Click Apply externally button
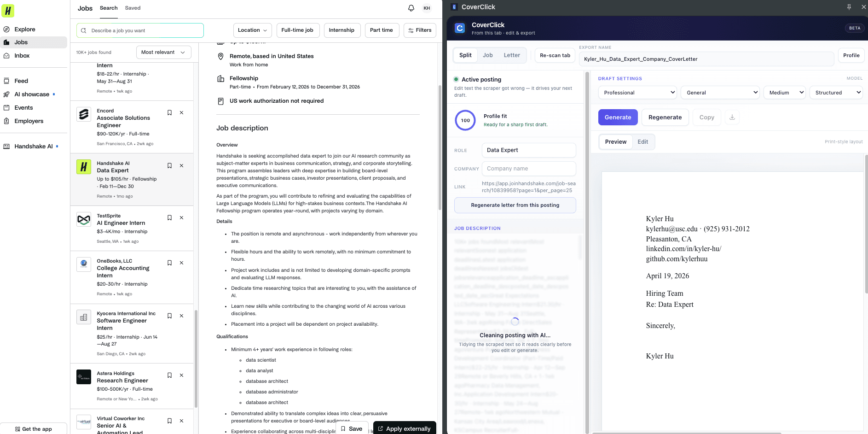This screenshot has width=868, height=434. click(x=405, y=428)
